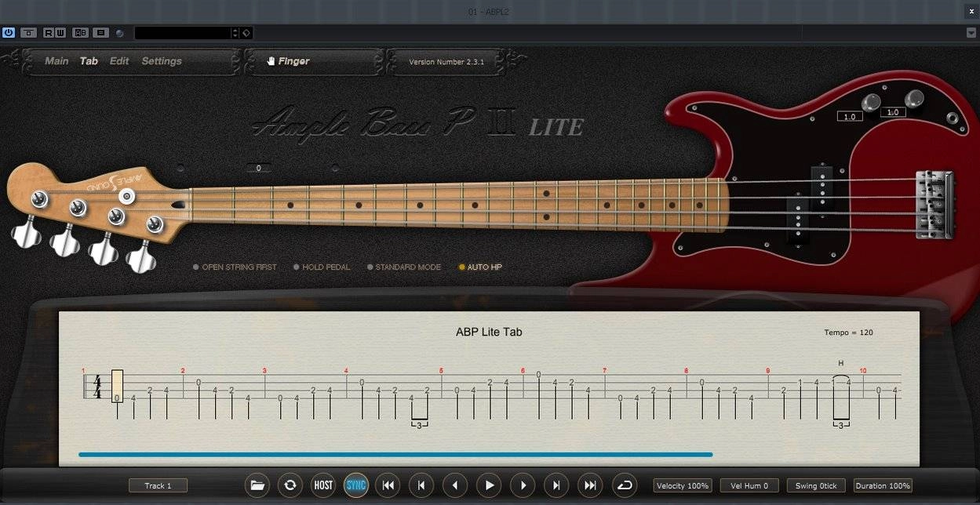Image resolution: width=980 pixels, height=505 pixels.
Task: Disable the Auto HP option
Action: [x=480, y=267]
